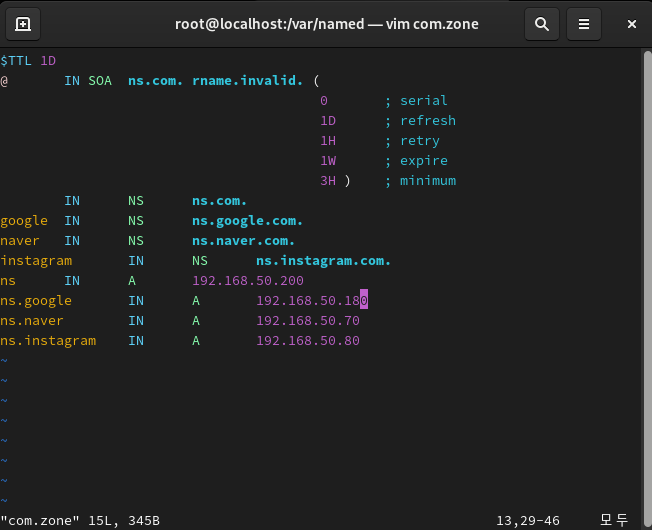The image size is (652, 530).
Task: Open a new terminal tab
Action: pyautogui.click(x=23, y=24)
